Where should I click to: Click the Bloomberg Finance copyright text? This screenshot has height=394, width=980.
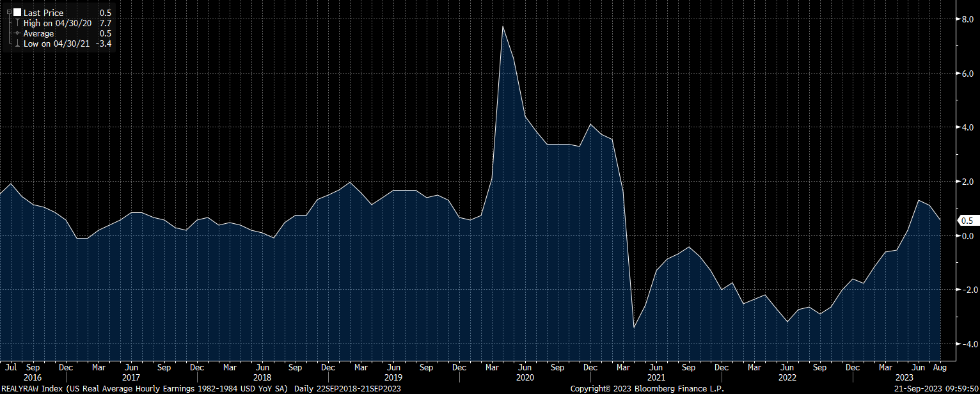coord(647,389)
